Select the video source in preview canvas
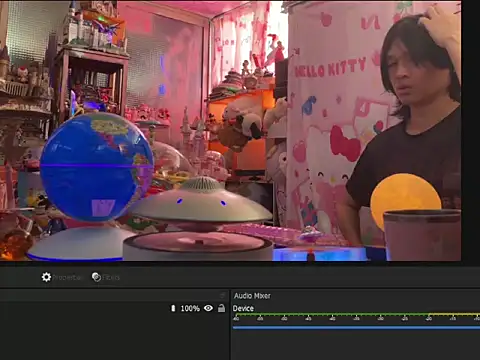The image size is (480, 360). 231,131
